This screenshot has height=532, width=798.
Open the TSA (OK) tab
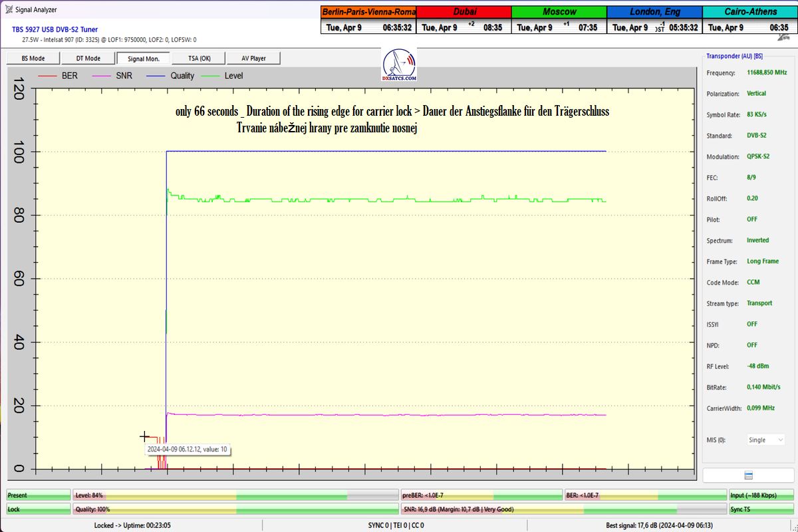[199, 59]
